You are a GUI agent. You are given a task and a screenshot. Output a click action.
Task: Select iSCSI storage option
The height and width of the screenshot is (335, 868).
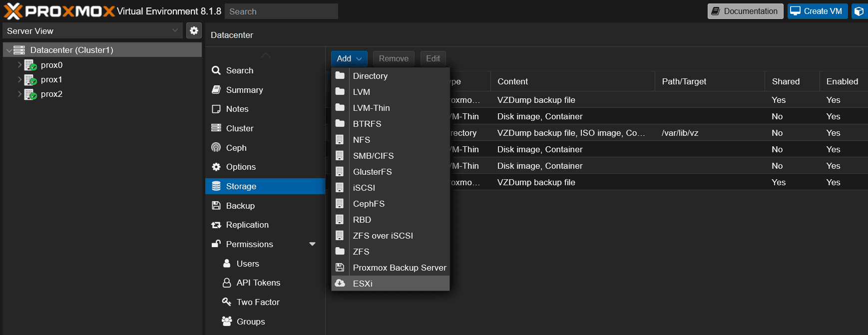click(x=391, y=188)
